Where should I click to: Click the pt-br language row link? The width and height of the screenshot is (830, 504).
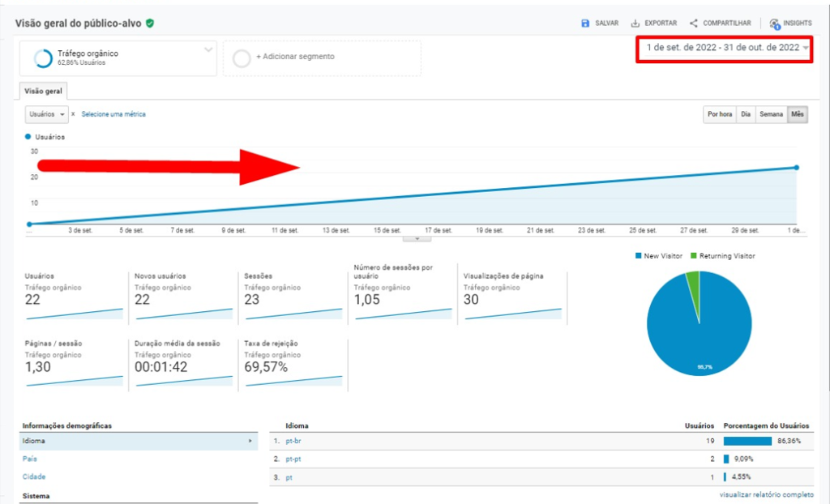coord(293,441)
